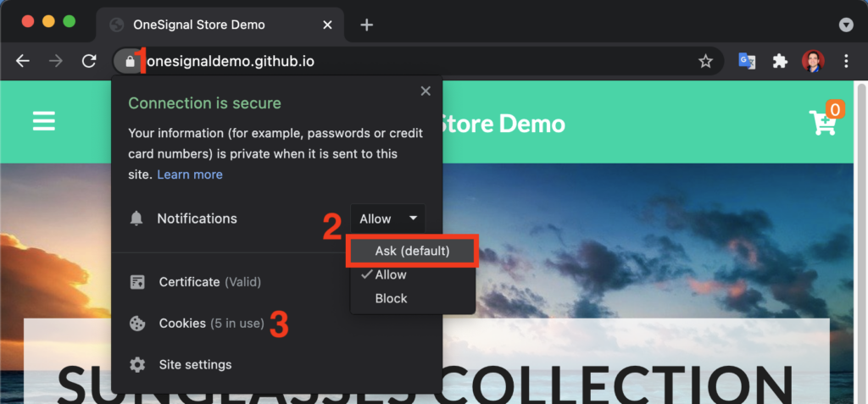Open the Learn more link

click(190, 174)
